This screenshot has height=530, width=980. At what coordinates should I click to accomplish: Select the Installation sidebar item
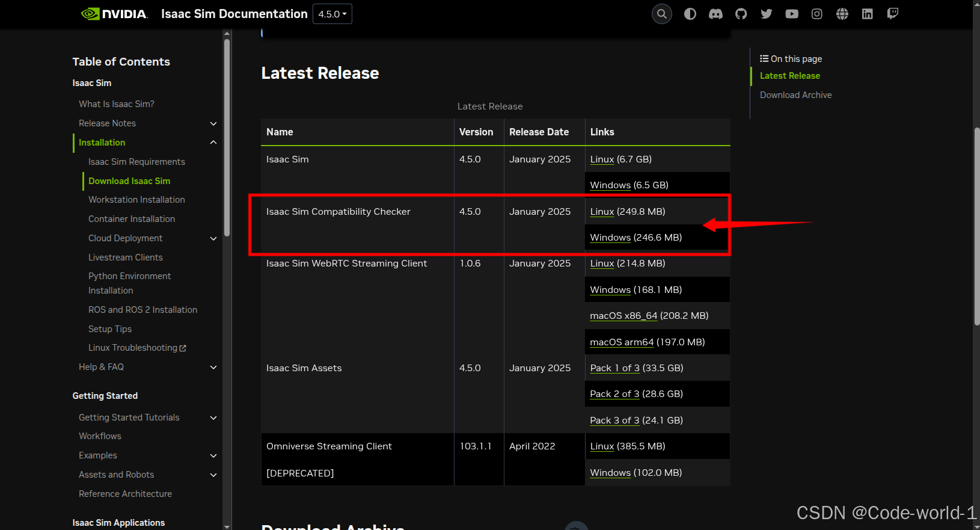[x=102, y=143]
